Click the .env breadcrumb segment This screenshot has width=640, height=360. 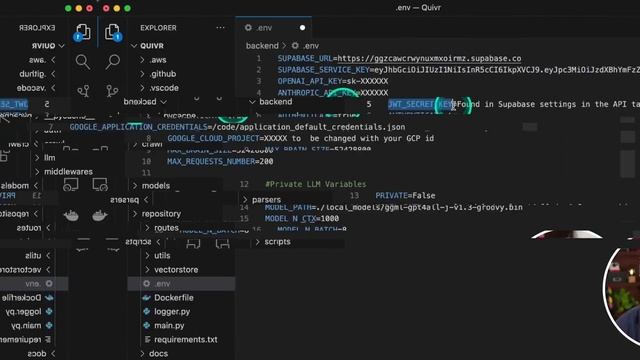[311, 46]
